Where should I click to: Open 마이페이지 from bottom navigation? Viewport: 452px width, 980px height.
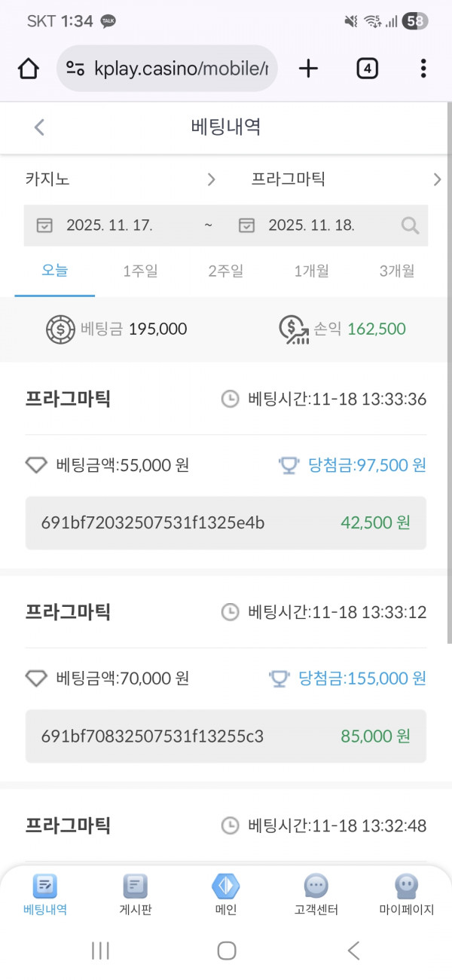pyautogui.click(x=406, y=887)
